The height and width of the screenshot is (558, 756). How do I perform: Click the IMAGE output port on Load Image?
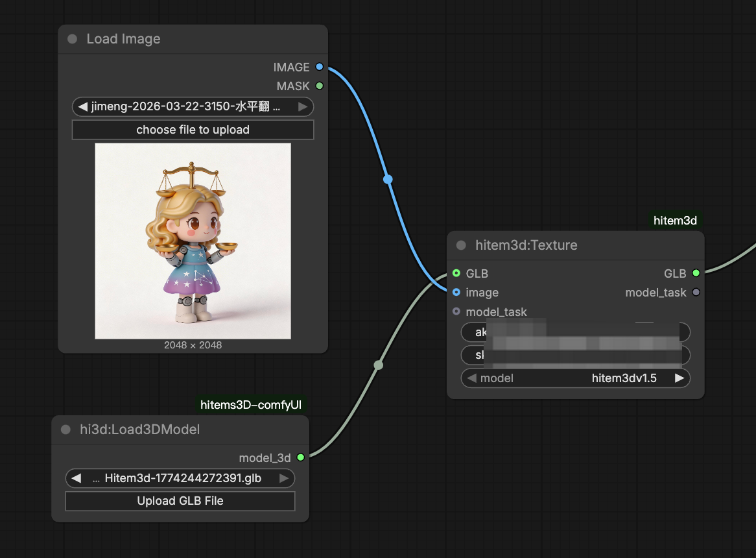click(x=319, y=67)
